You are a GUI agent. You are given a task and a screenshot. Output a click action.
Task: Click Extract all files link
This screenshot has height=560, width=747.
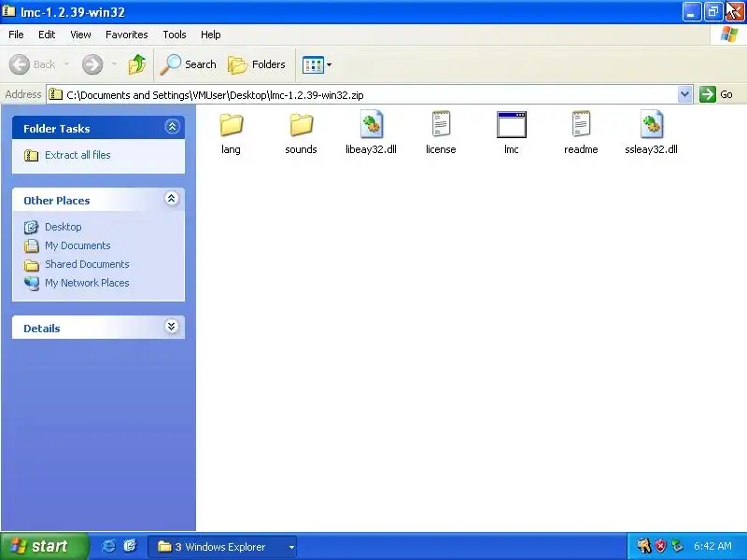pos(78,155)
